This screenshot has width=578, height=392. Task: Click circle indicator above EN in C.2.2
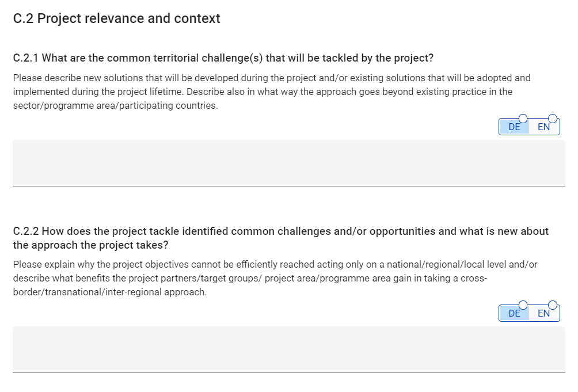[553, 305]
